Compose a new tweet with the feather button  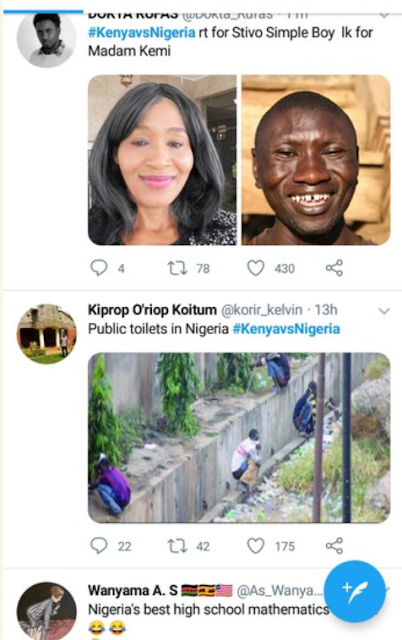pyautogui.click(x=355, y=591)
